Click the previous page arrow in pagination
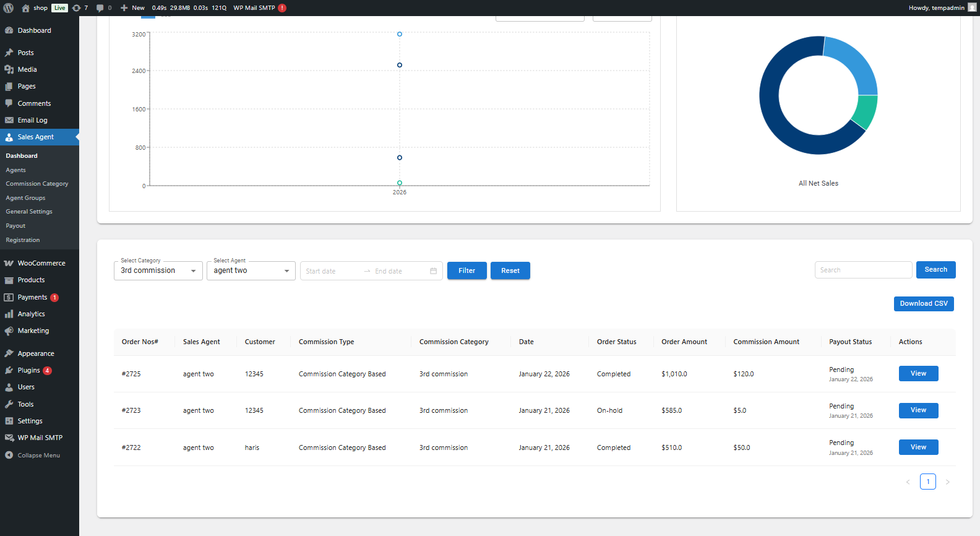This screenshot has height=536, width=980. pyautogui.click(x=908, y=482)
